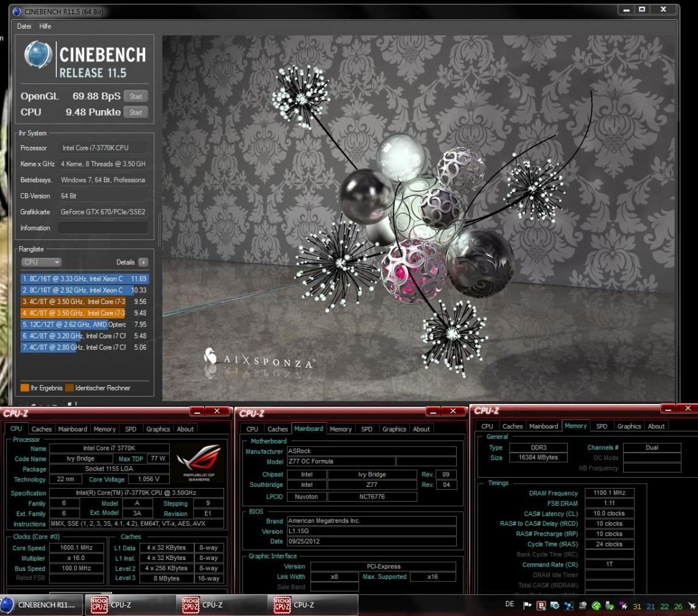The image size is (698, 616).
Task: Open the Datei menu
Action: pyautogui.click(x=24, y=26)
